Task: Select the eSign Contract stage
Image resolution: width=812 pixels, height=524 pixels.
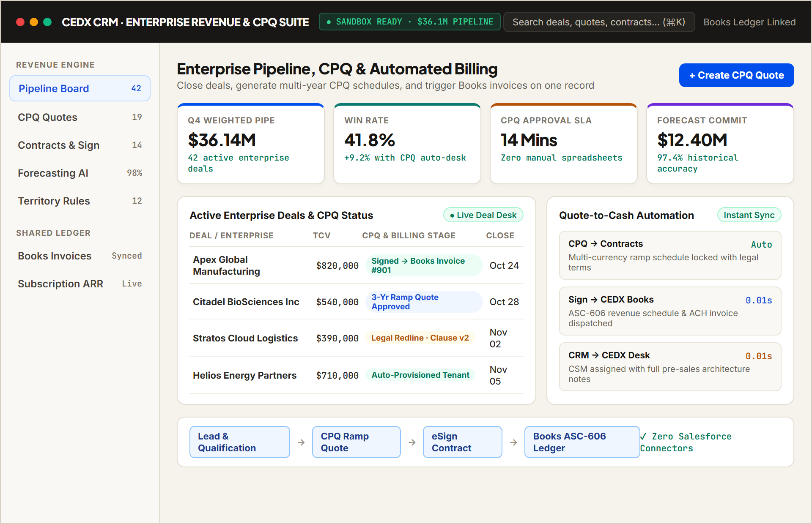Action: [x=462, y=442]
